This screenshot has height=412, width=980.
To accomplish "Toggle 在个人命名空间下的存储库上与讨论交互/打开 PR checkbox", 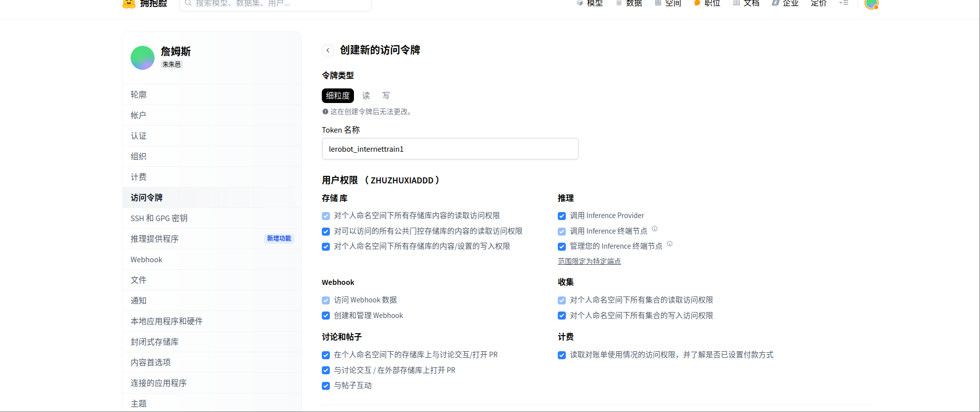I will [x=326, y=355].
